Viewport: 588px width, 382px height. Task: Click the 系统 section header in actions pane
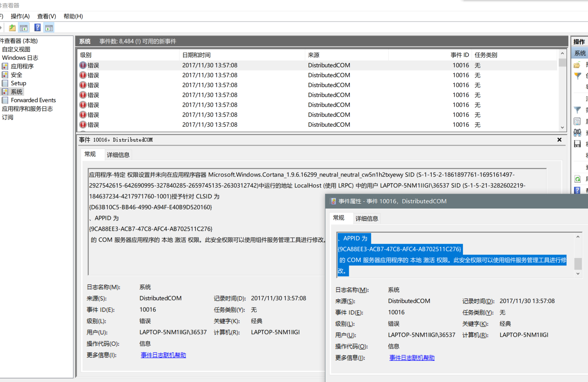click(580, 53)
